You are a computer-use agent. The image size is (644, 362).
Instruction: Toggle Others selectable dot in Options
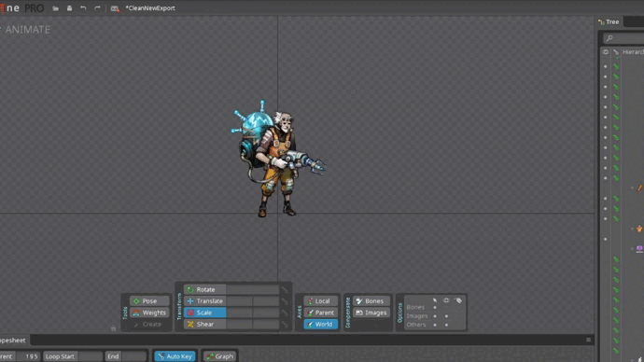coord(435,325)
